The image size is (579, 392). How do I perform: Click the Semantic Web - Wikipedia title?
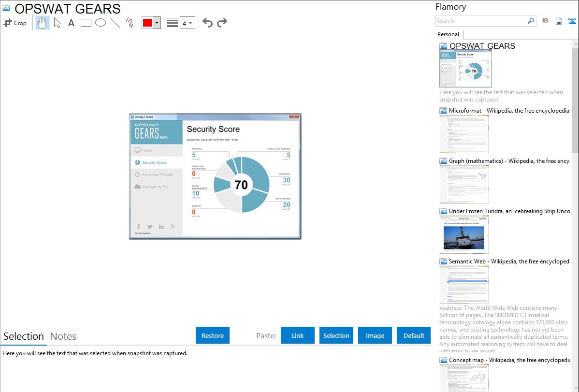pos(509,261)
